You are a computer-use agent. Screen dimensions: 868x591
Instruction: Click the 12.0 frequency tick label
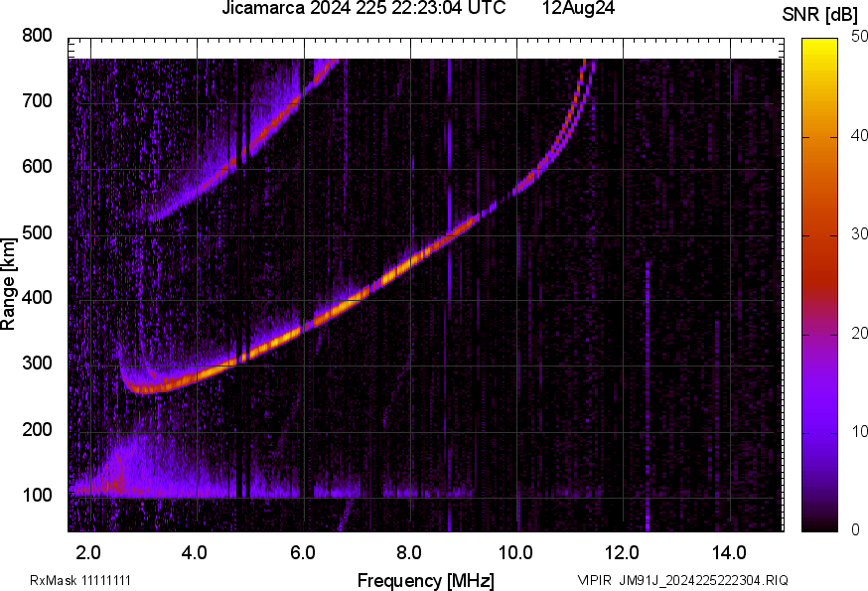click(623, 552)
